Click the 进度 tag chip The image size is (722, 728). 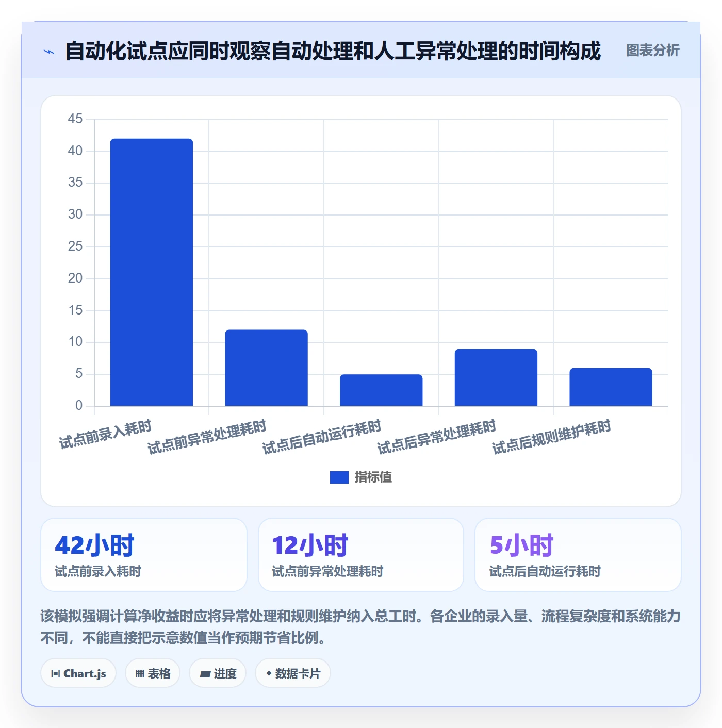218,673
